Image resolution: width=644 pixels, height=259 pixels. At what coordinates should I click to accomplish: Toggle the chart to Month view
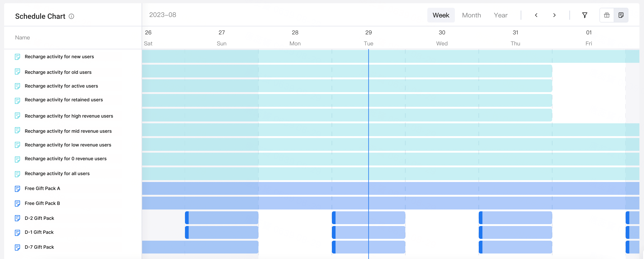(x=471, y=15)
